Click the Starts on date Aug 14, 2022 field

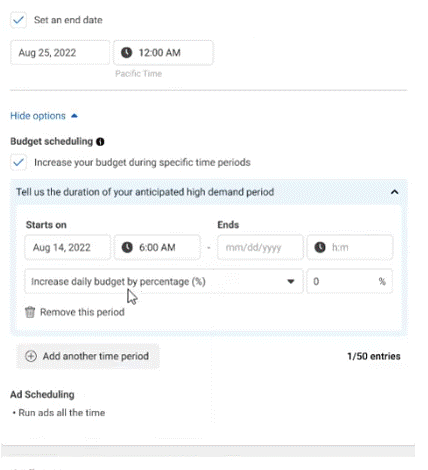click(x=68, y=247)
